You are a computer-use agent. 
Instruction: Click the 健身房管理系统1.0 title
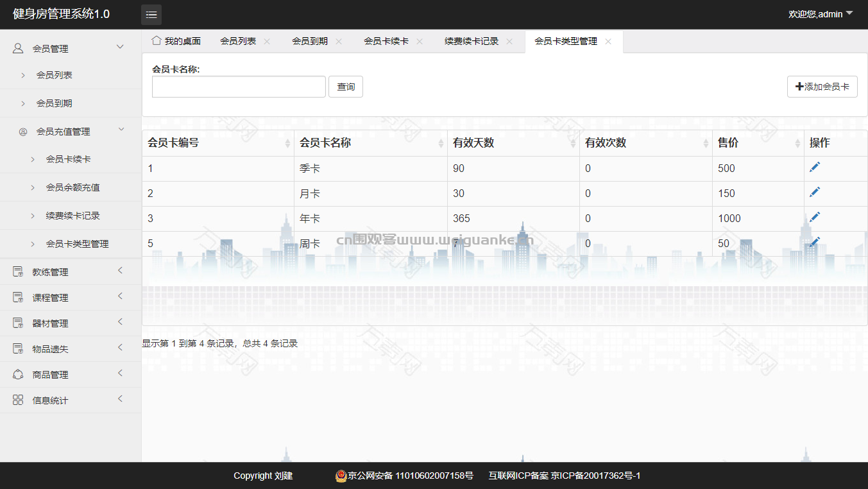pos(61,14)
